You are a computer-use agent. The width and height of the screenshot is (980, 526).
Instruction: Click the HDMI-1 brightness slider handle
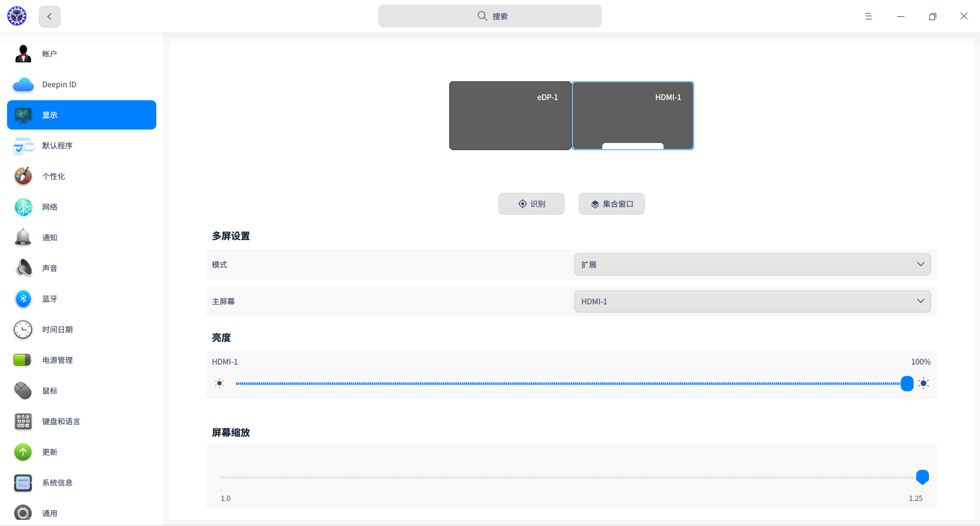(907, 383)
